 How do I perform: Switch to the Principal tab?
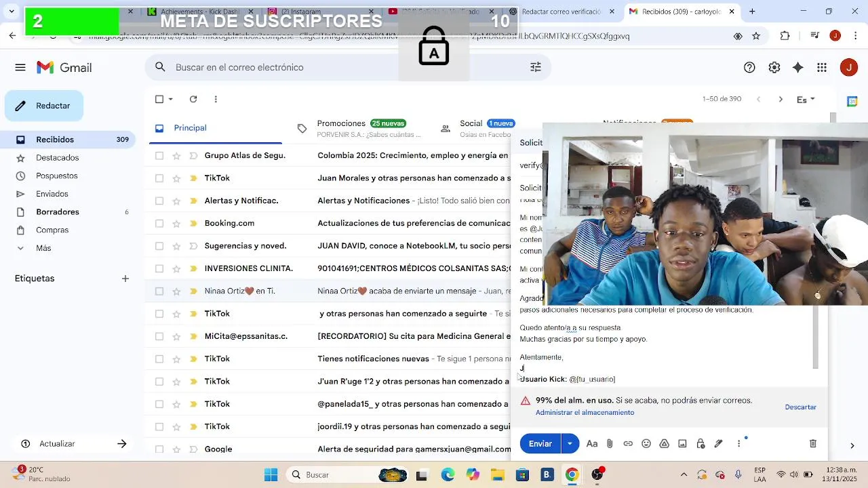tap(216, 128)
